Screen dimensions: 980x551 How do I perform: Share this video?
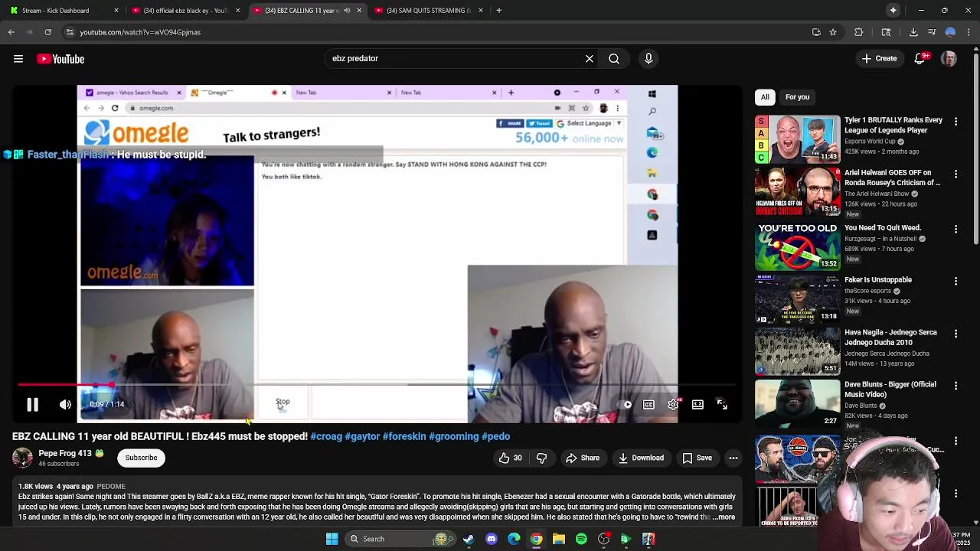tap(583, 458)
